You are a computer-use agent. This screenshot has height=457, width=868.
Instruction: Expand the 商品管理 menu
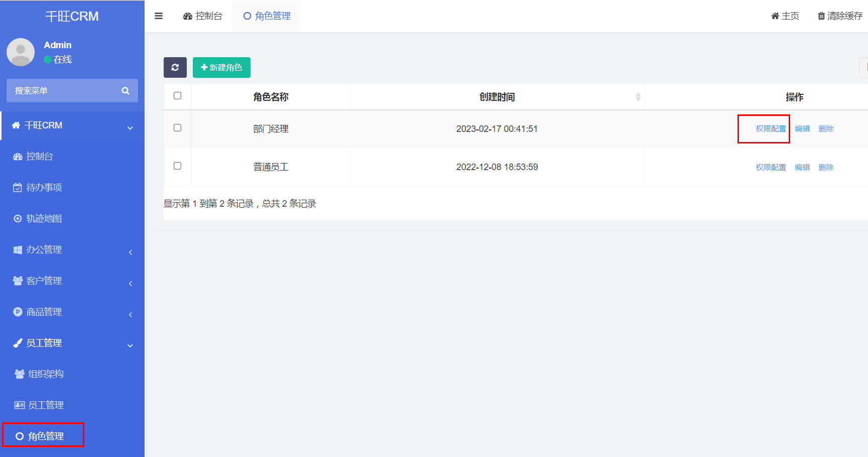pyautogui.click(x=72, y=312)
